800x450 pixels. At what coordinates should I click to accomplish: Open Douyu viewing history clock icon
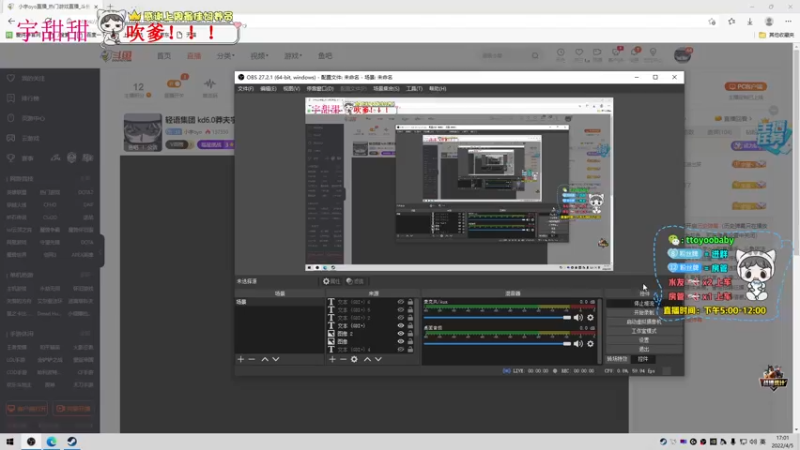click(561, 53)
